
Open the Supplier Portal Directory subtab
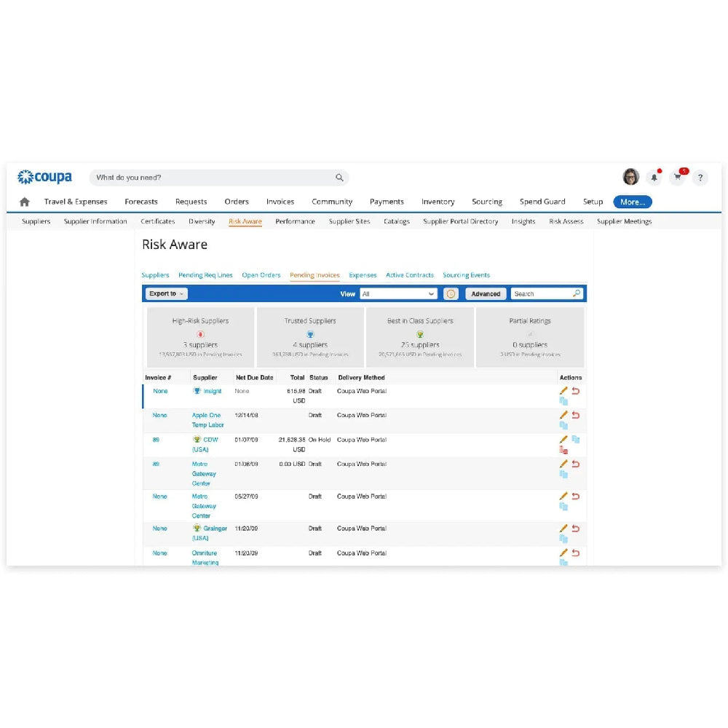pos(461,221)
